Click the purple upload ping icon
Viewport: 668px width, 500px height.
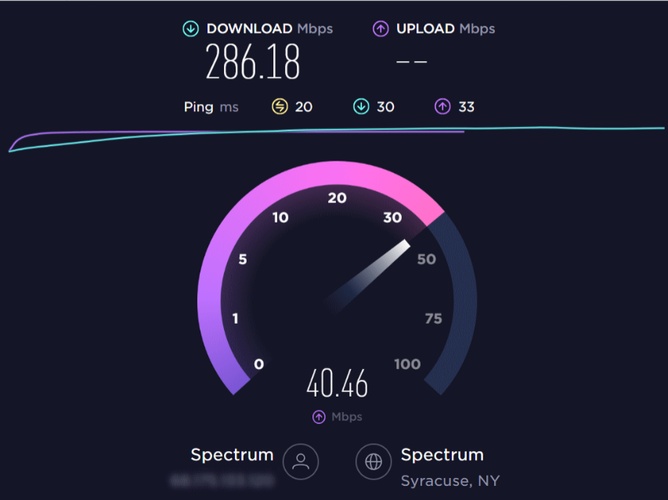pos(442,106)
